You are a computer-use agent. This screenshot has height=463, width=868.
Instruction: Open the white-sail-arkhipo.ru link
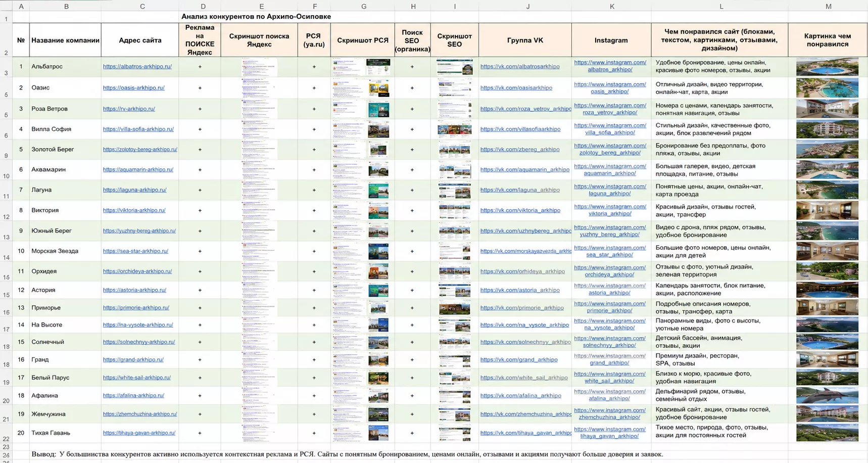(x=137, y=377)
